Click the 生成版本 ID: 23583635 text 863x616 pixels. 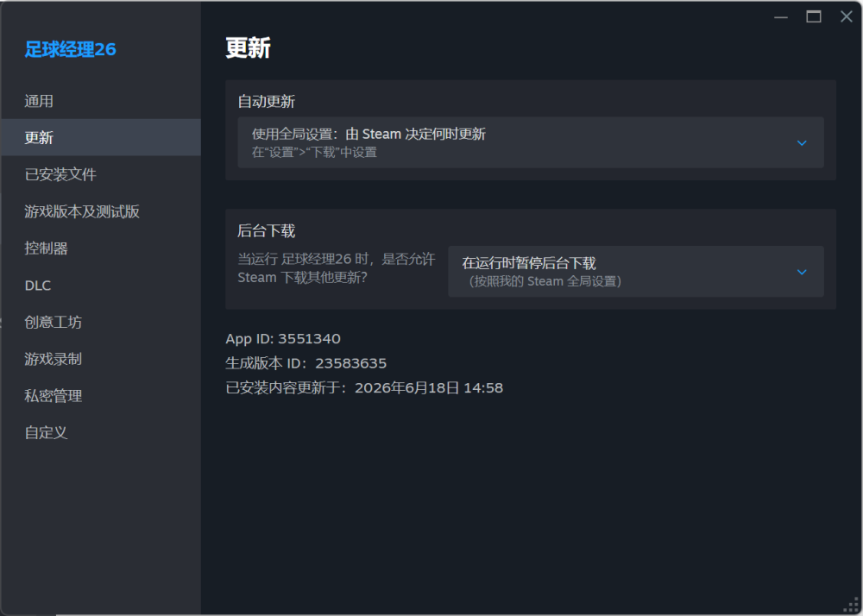coord(306,363)
